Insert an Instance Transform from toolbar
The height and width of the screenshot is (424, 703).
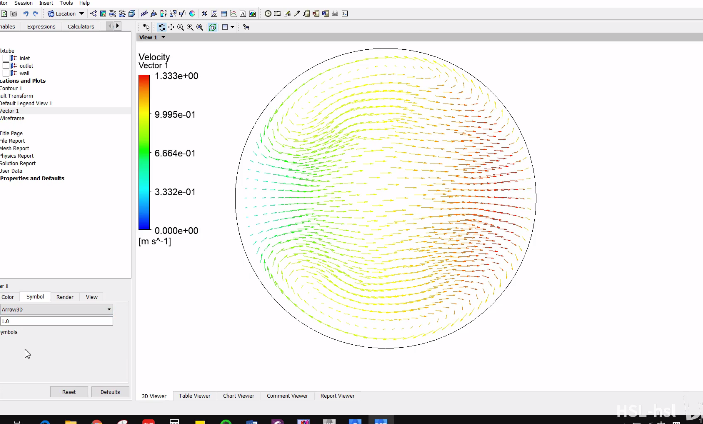(x=173, y=13)
